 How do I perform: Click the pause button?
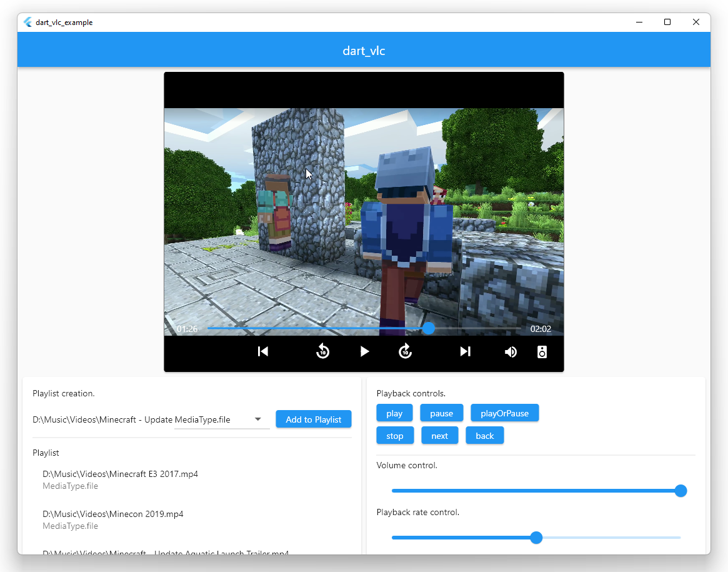pyautogui.click(x=442, y=413)
